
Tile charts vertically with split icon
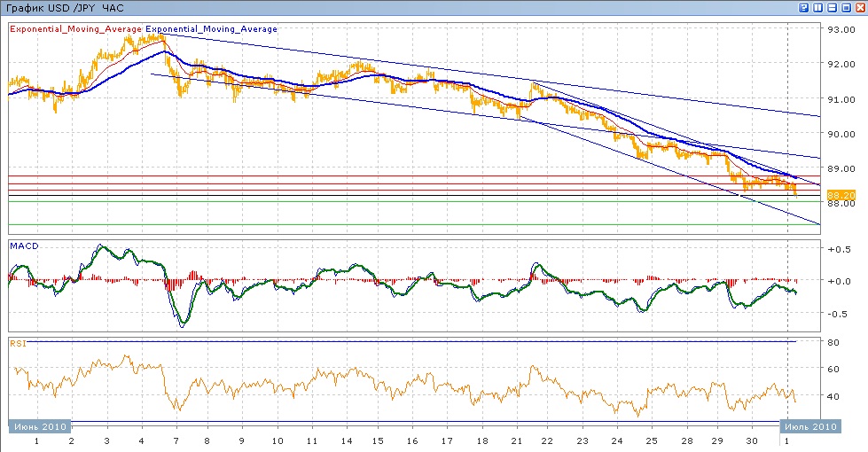click(818, 7)
